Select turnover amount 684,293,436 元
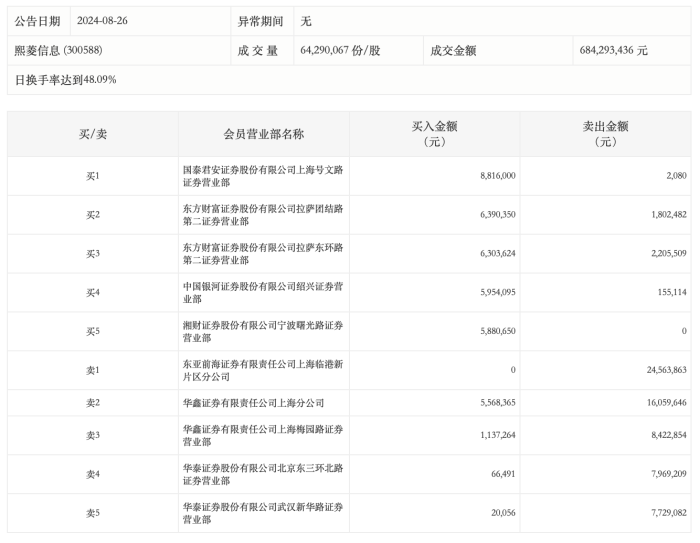 (x=613, y=50)
